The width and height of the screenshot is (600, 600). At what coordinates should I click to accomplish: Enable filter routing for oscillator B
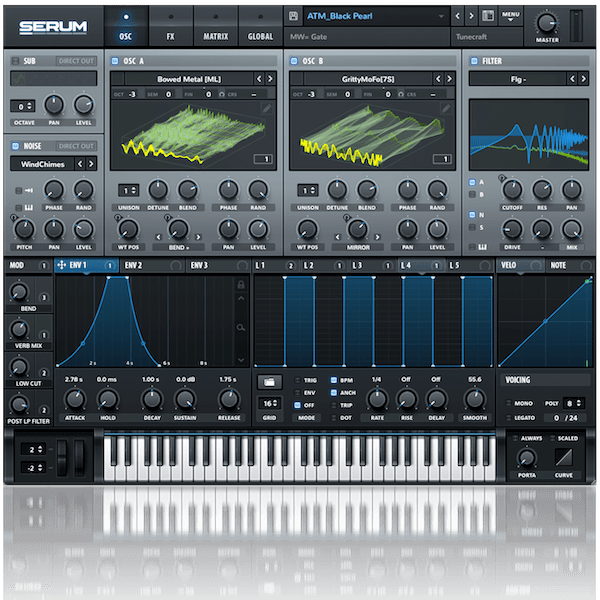pos(472,194)
